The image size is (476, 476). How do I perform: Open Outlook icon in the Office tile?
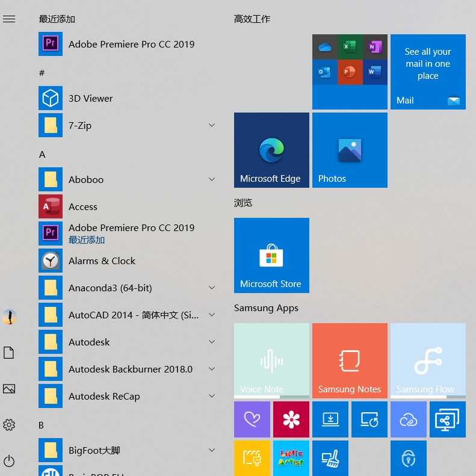click(324, 72)
